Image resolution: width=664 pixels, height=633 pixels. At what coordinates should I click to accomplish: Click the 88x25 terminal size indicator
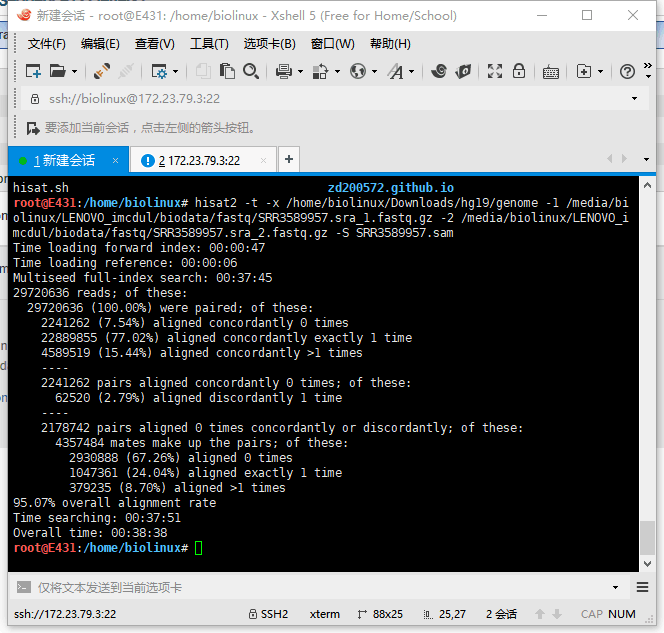click(380, 614)
